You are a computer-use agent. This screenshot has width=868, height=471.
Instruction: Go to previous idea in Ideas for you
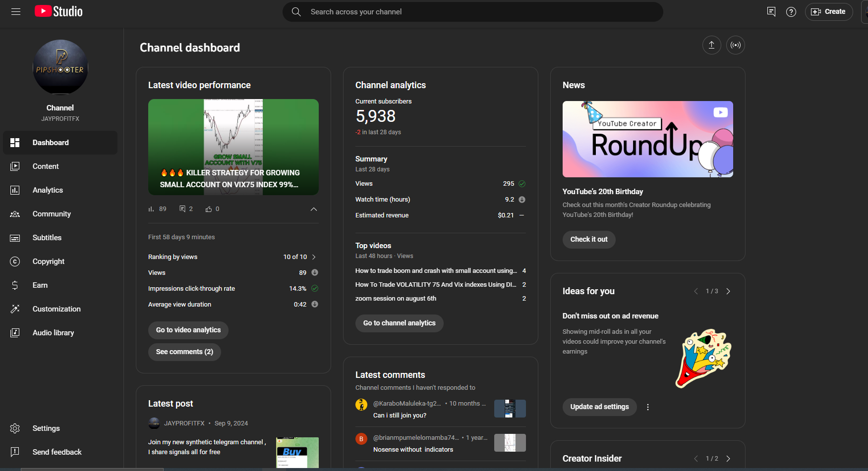(696, 291)
